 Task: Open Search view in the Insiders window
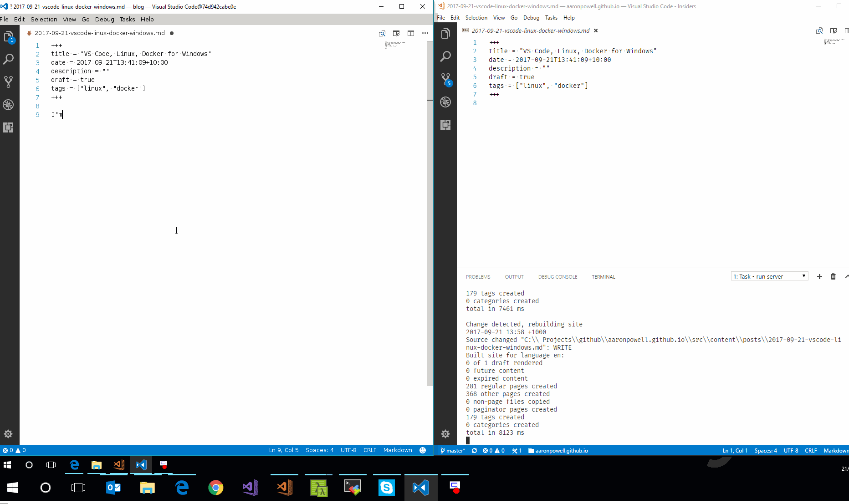tap(445, 56)
